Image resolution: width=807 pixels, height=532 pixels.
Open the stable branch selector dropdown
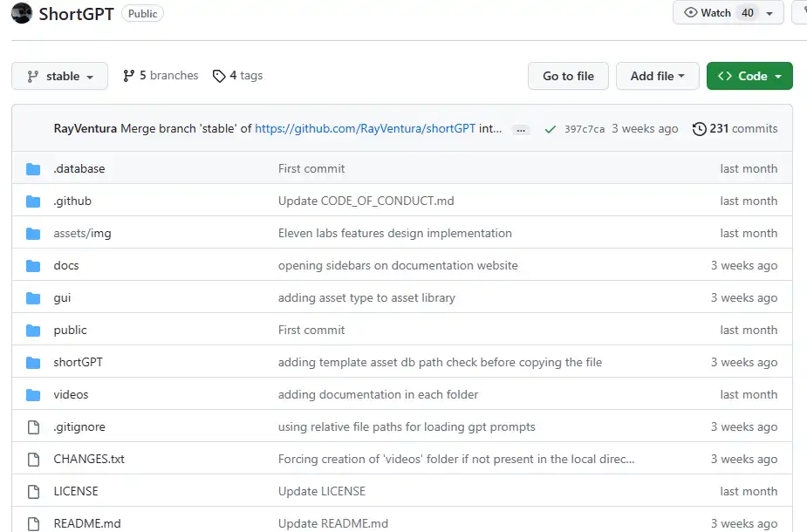[x=59, y=76]
